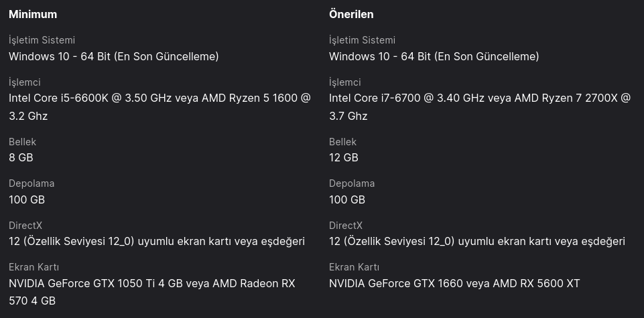Select the Bellek label under Minimum
The image size is (644, 318).
click(x=22, y=142)
